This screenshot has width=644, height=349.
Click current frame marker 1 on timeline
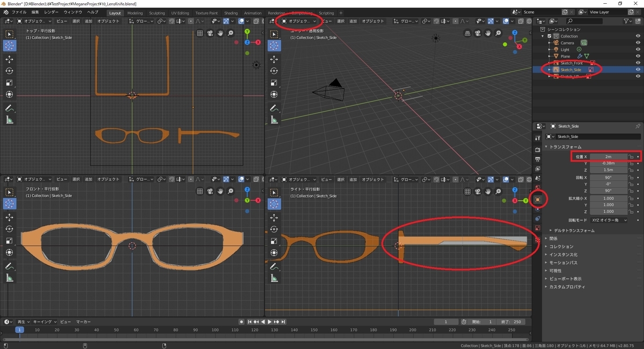pyautogui.click(x=19, y=330)
